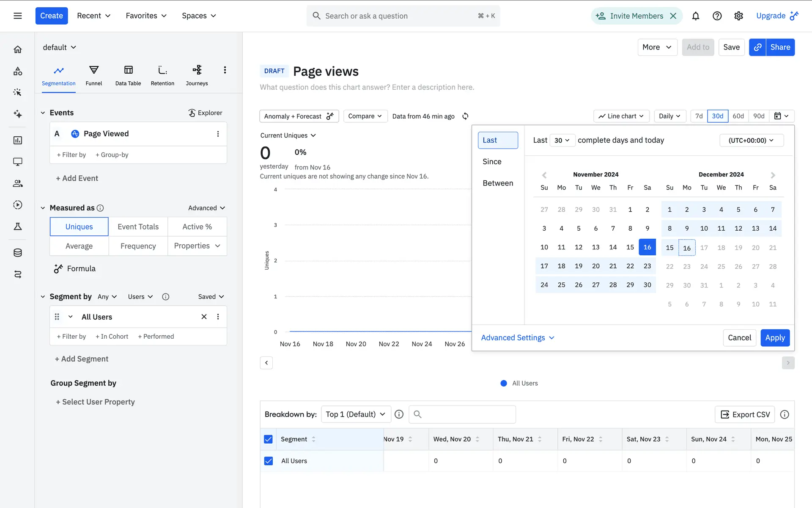Remove the All Users segment
Screen dimensions: 812x508
click(x=204, y=317)
